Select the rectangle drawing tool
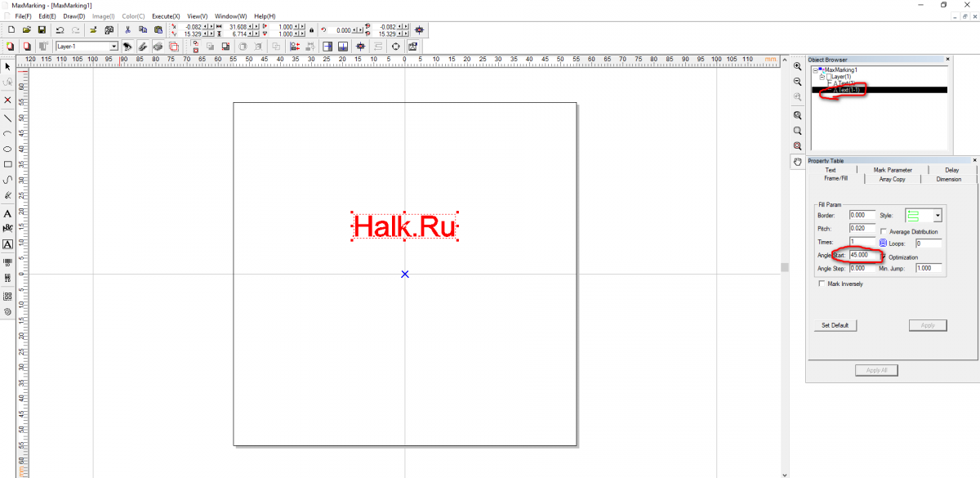Viewport: 980px width, 478px height. pos(8,164)
